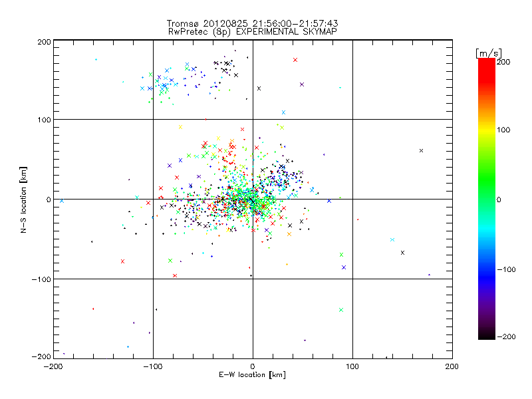
Task: Click the y-axis tick label 200
Action: click(x=44, y=42)
